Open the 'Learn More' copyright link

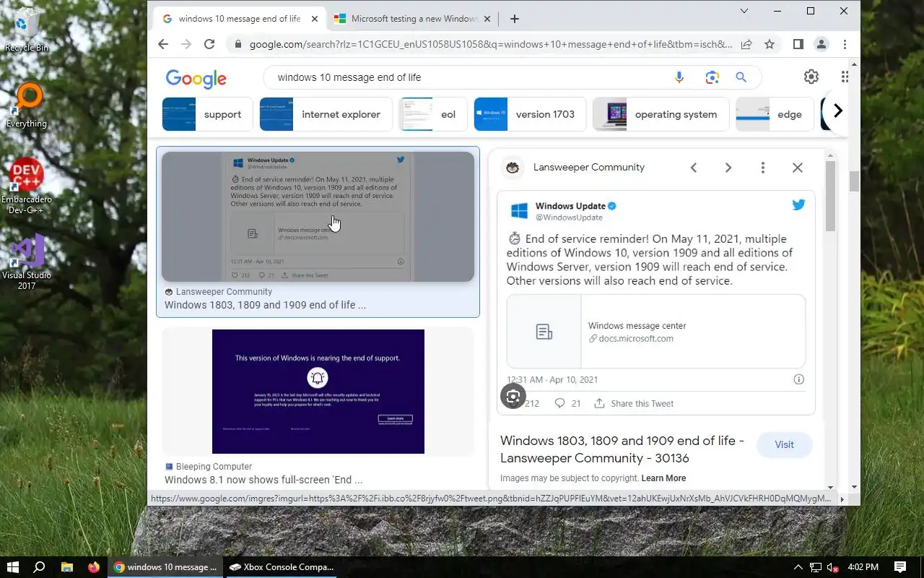click(x=663, y=478)
